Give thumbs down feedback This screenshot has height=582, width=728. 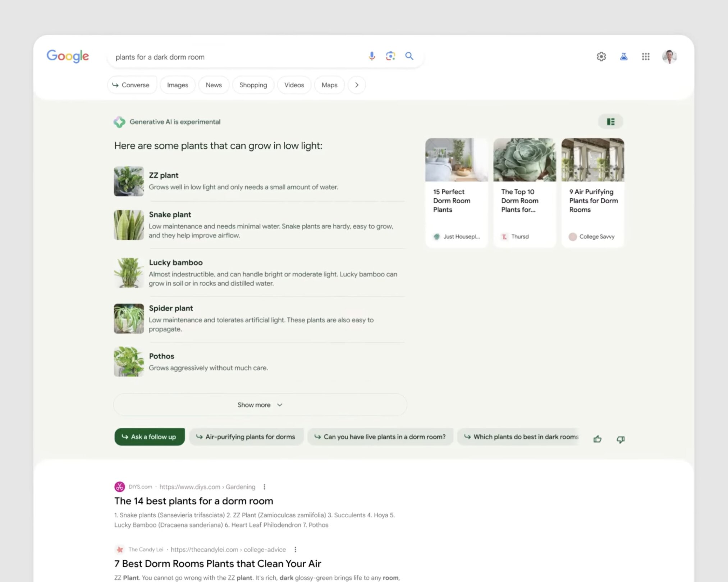pos(621,439)
